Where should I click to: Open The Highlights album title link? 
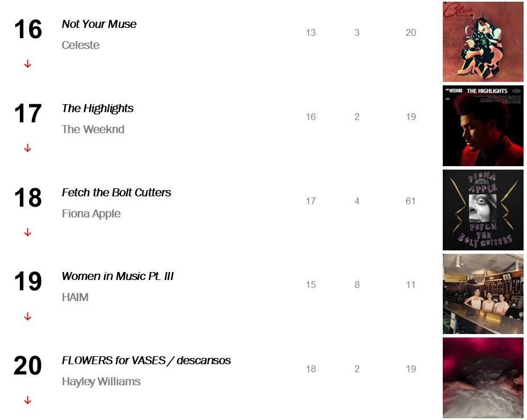pos(97,109)
